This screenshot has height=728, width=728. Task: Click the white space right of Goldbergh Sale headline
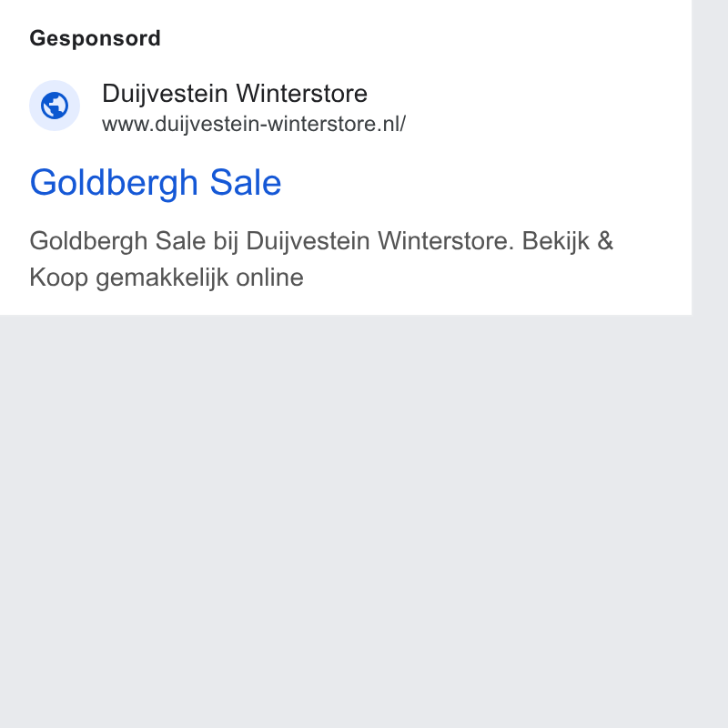(483, 183)
